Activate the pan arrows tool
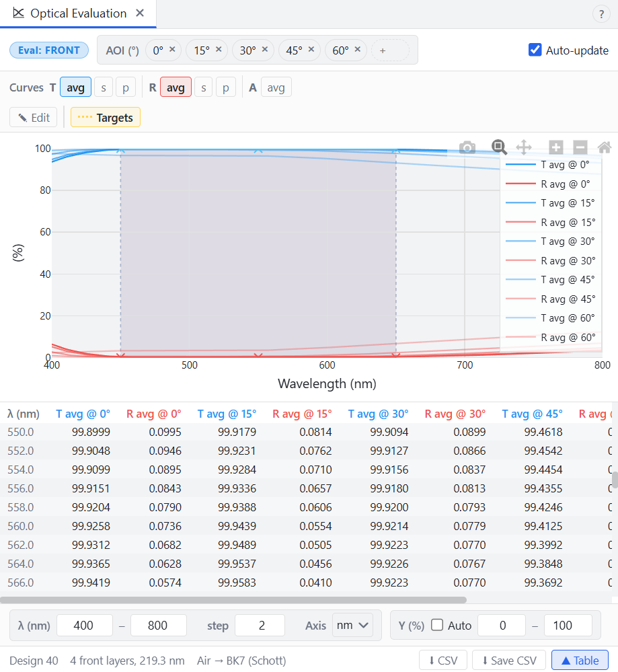 coord(524,147)
